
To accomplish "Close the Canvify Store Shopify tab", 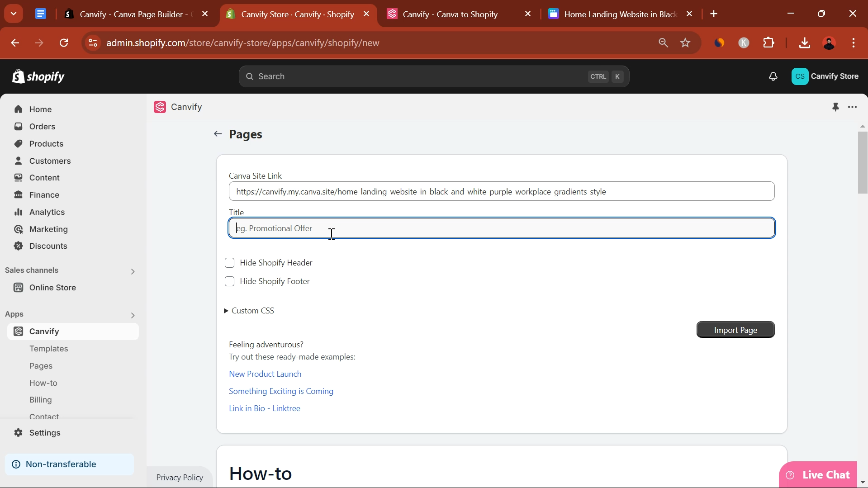I will (x=366, y=14).
